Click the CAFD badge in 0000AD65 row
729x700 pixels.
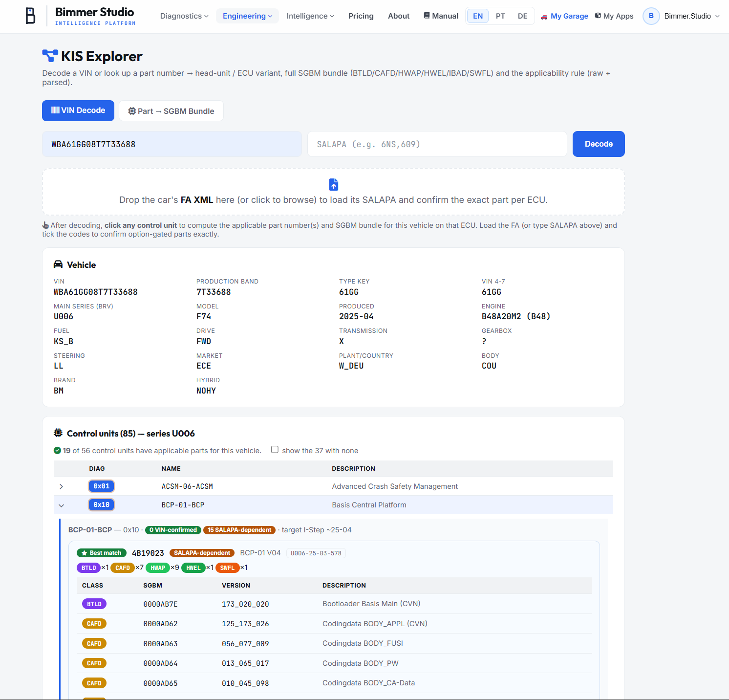coord(94,683)
